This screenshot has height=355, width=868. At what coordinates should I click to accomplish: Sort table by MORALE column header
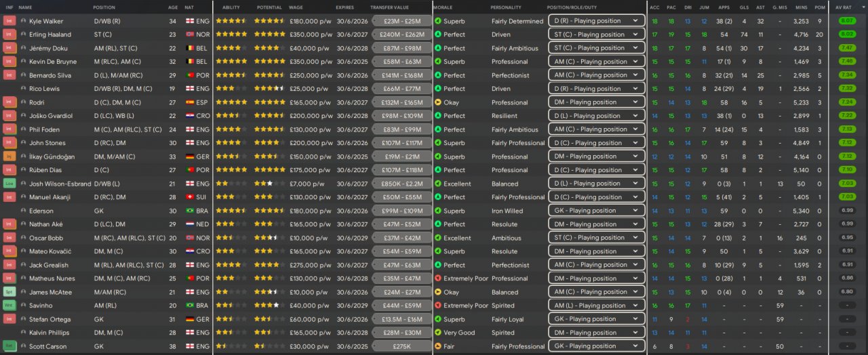pos(443,7)
